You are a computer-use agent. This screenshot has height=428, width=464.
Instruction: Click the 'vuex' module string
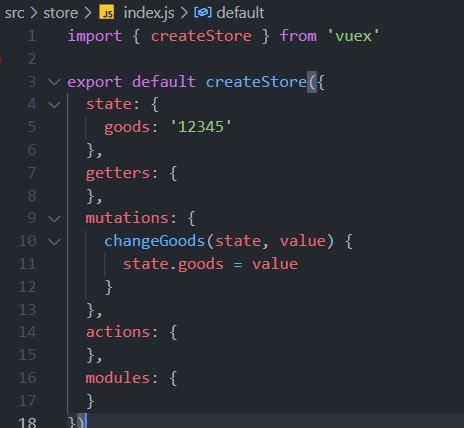pyautogui.click(x=353, y=36)
